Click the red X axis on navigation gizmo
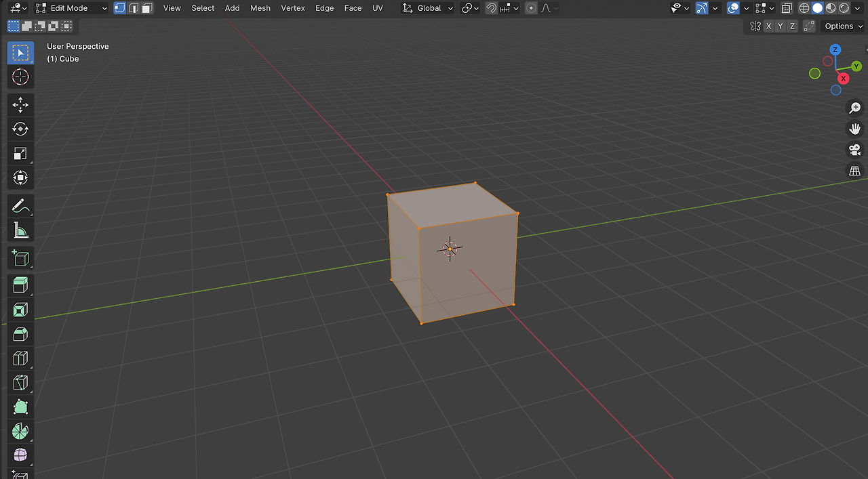Image resolution: width=868 pixels, height=479 pixels. tap(844, 79)
